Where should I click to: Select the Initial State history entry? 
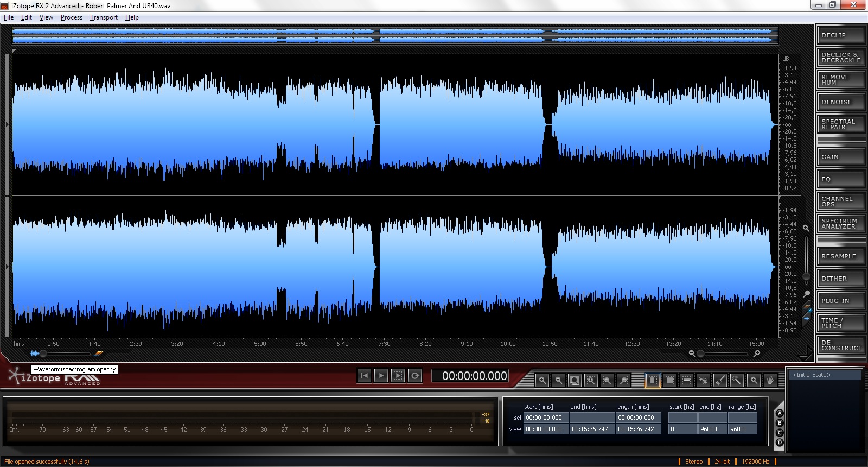[825, 375]
